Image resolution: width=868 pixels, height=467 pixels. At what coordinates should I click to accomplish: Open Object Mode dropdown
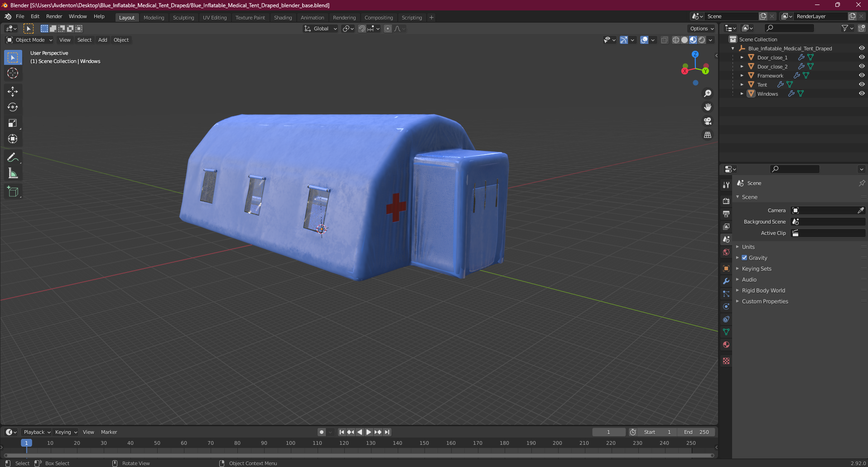click(x=29, y=40)
